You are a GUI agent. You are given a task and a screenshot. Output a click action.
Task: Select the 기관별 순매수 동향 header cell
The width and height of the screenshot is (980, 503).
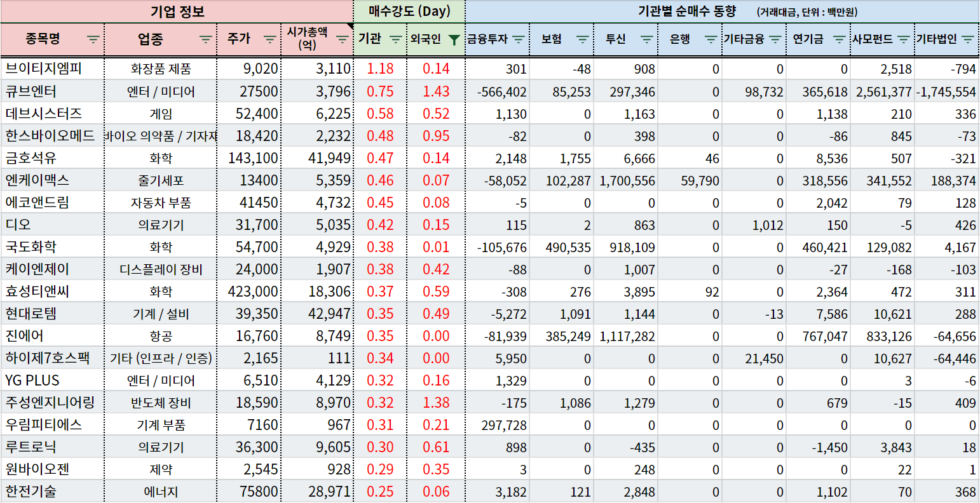tap(723, 11)
